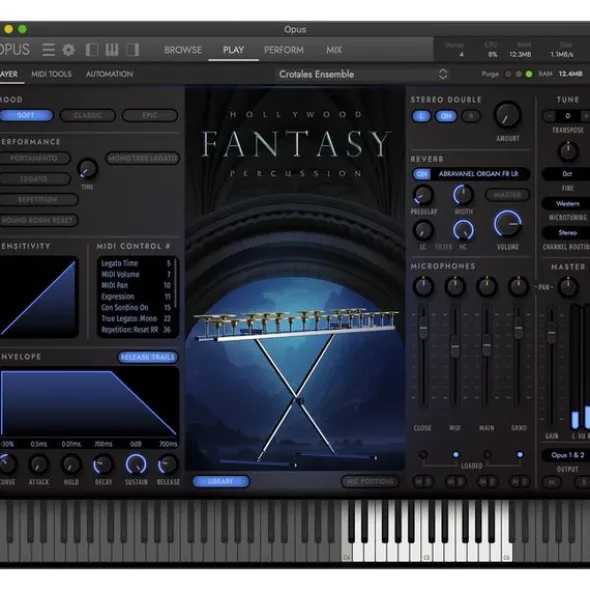Switch to the Play tab
The image size is (590, 591).
click(x=233, y=50)
